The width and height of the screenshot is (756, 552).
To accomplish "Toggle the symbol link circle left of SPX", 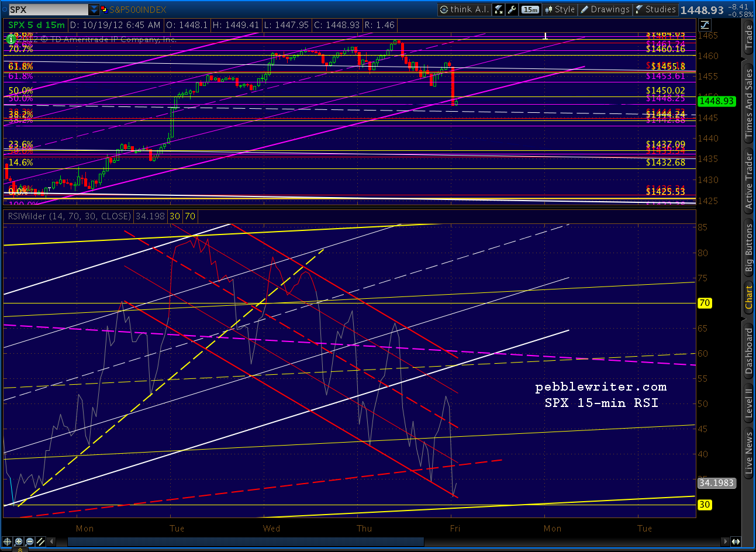I will tap(5, 10).
